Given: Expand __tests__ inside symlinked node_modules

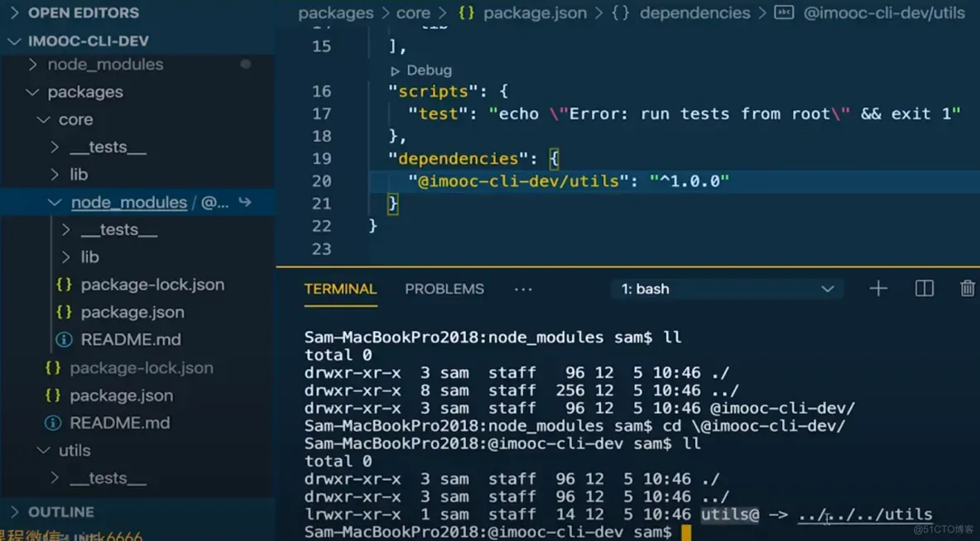Looking at the screenshot, I should [118, 230].
